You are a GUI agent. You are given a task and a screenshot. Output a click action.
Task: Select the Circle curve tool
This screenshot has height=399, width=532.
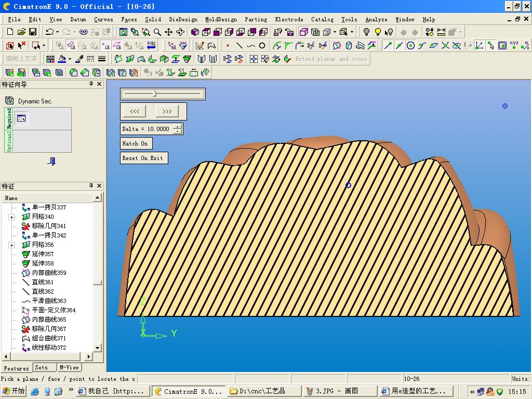click(262, 45)
